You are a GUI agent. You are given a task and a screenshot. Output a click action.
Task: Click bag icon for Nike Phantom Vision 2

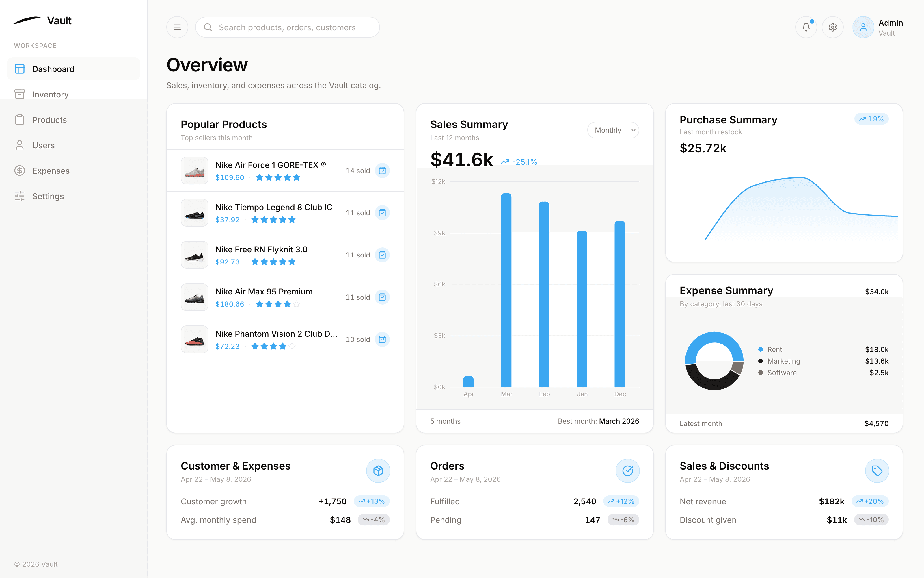[x=382, y=340]
